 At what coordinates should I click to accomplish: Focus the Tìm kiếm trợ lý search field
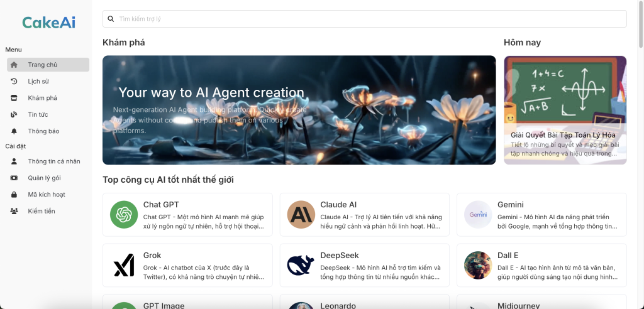[x=371, y=19]
